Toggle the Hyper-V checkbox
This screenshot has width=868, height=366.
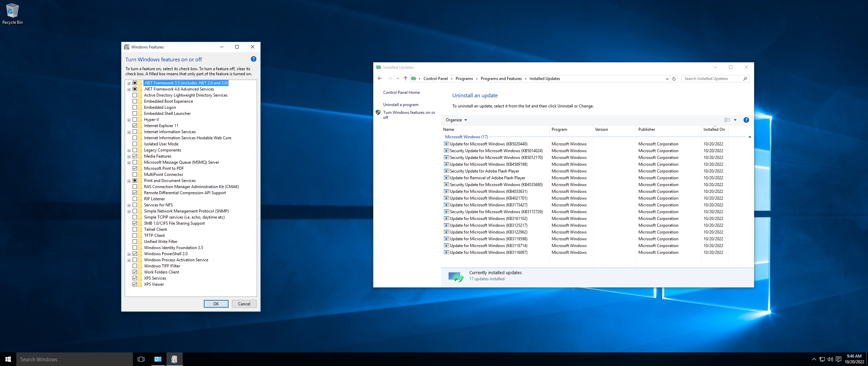tap(135, 120)
